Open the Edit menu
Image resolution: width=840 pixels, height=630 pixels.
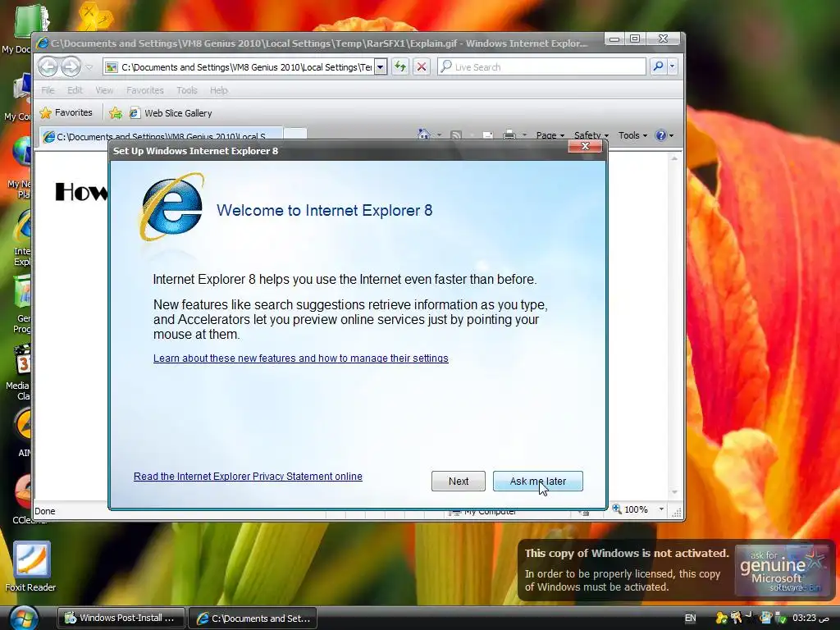click(x=75, y=90)
